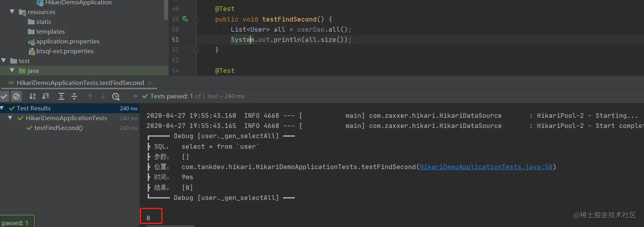The width and height of the screenshot is (644, 227).
Task: Go to next failed test arrow
Action: coord(103,96)
